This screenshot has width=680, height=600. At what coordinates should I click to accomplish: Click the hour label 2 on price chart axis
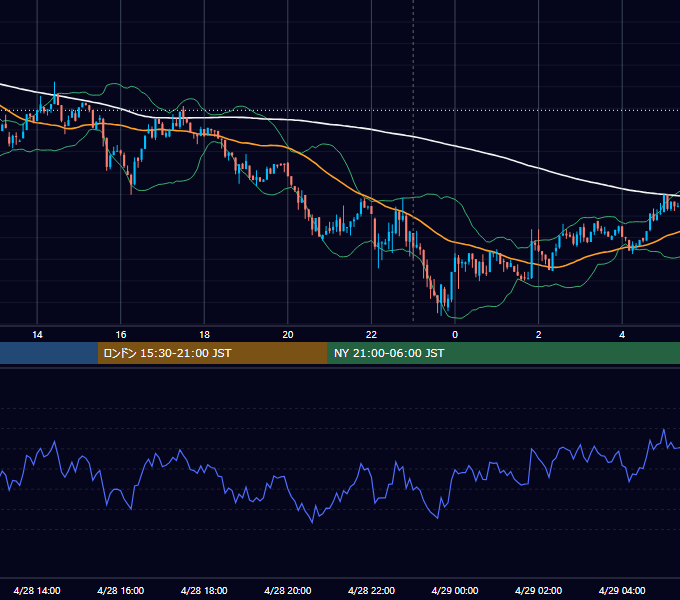[539, 335]
